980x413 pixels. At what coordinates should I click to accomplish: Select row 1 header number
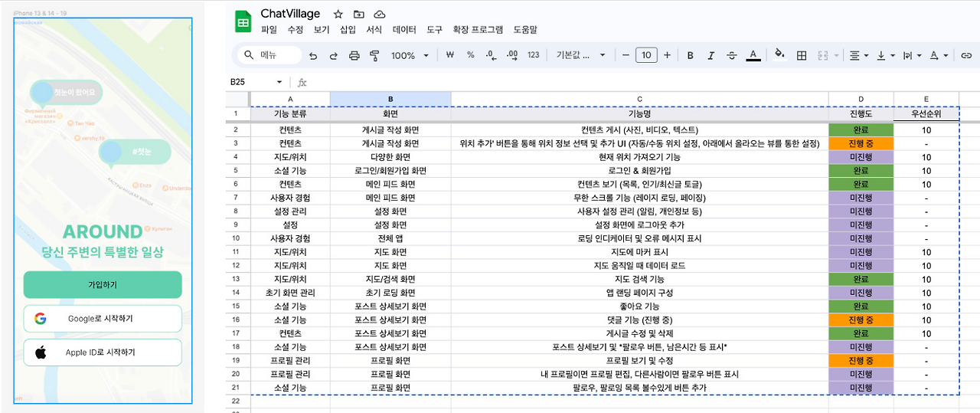(237, 113)
